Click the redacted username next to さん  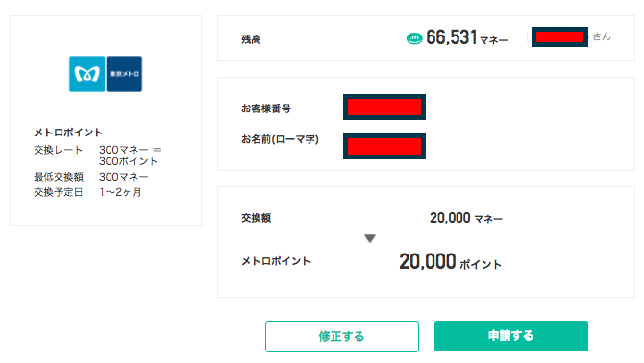pyautogui.click(x=559, y=36)
